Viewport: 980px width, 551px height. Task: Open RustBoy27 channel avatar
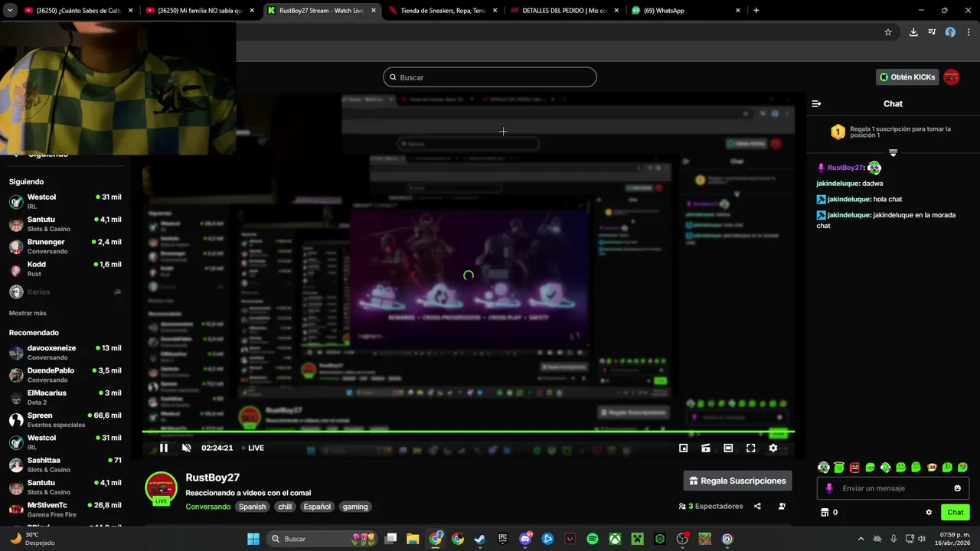(x=161, y=489)
